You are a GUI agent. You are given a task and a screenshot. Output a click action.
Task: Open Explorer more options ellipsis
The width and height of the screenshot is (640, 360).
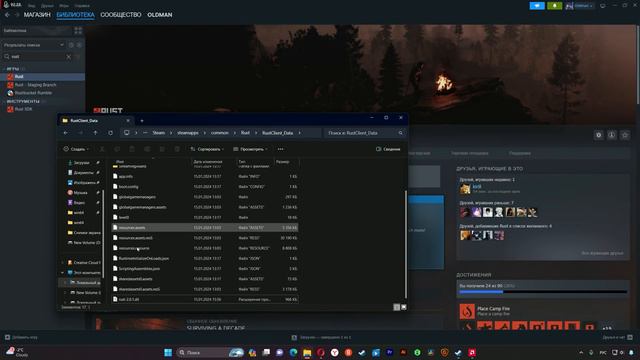[280, 149]
